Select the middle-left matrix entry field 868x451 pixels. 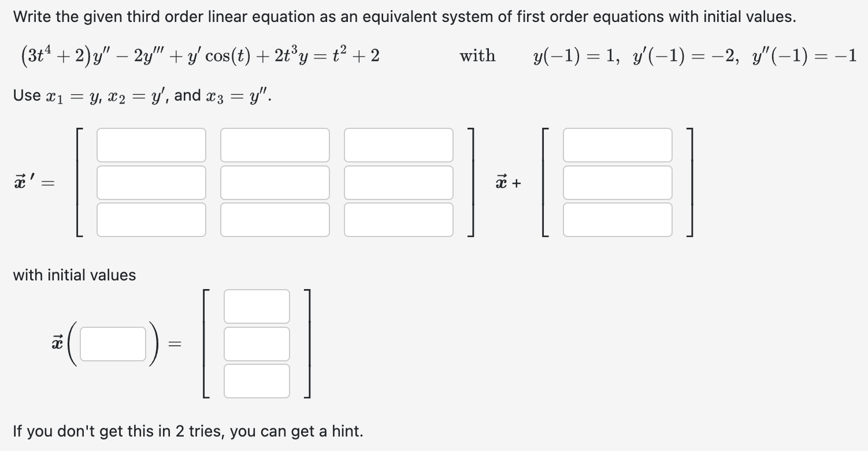tap(151, 182)
